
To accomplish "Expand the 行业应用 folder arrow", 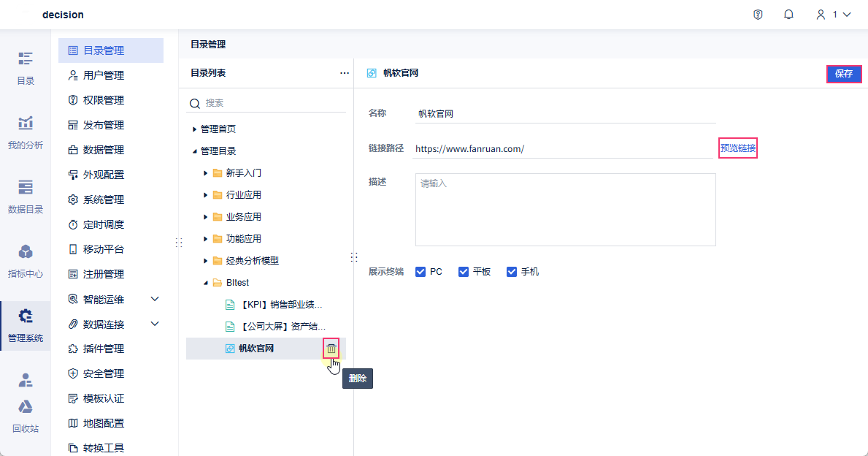I will pyautogui.click(x=205, y=195).
